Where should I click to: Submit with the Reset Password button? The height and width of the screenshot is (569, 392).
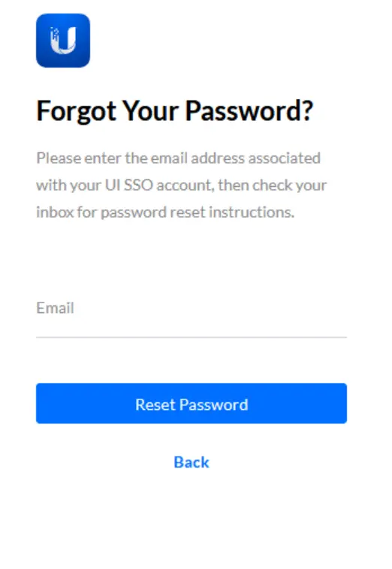pyautogui.click(x=191, y=403)
